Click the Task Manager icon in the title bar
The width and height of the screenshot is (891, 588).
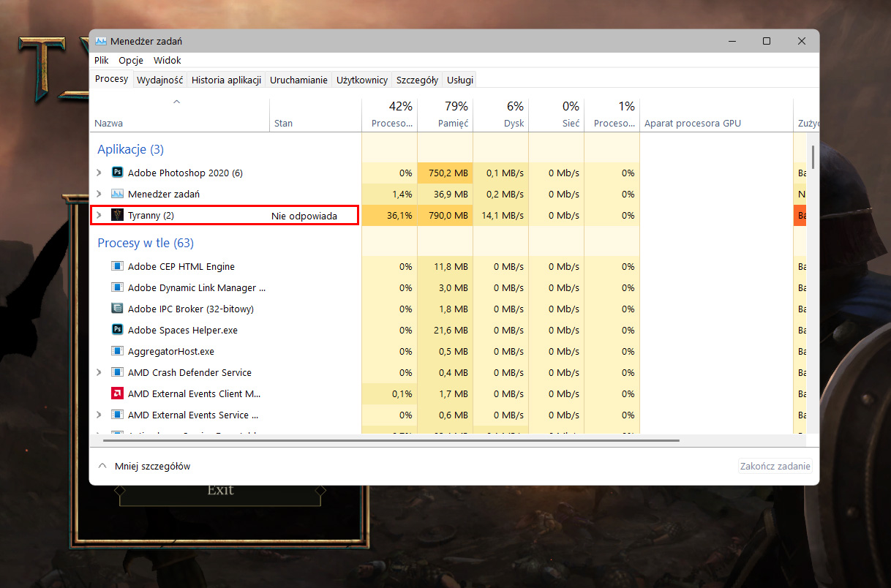(101, 41)
